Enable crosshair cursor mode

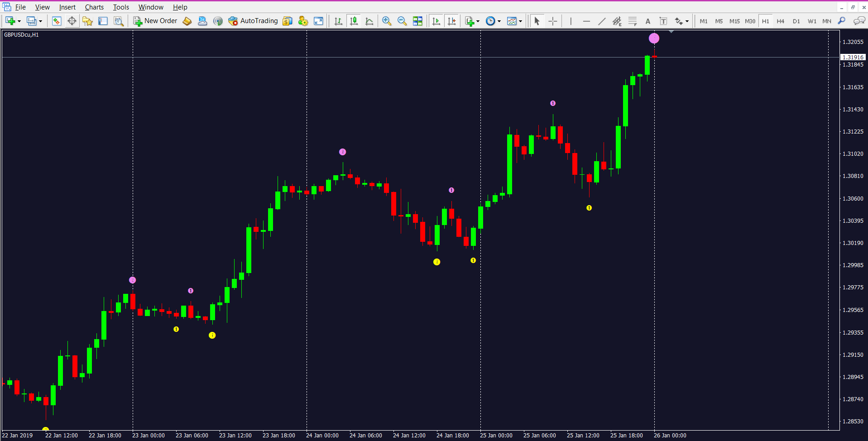click(x=553, y=21)
